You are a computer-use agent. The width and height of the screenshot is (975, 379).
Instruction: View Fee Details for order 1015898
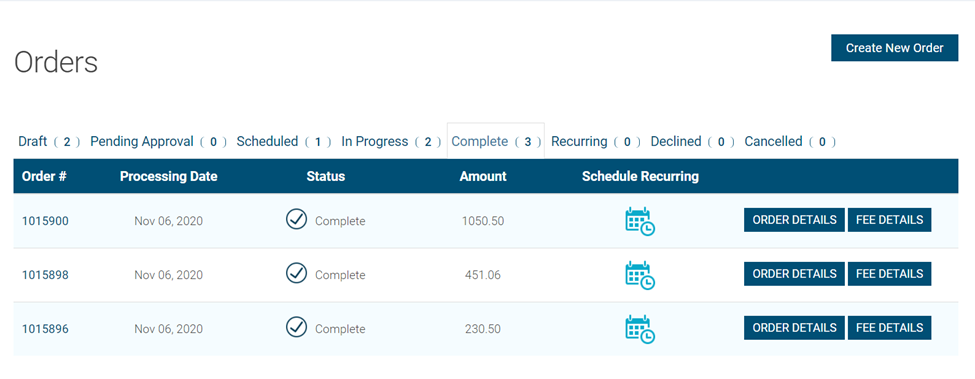tap(890, 274)
